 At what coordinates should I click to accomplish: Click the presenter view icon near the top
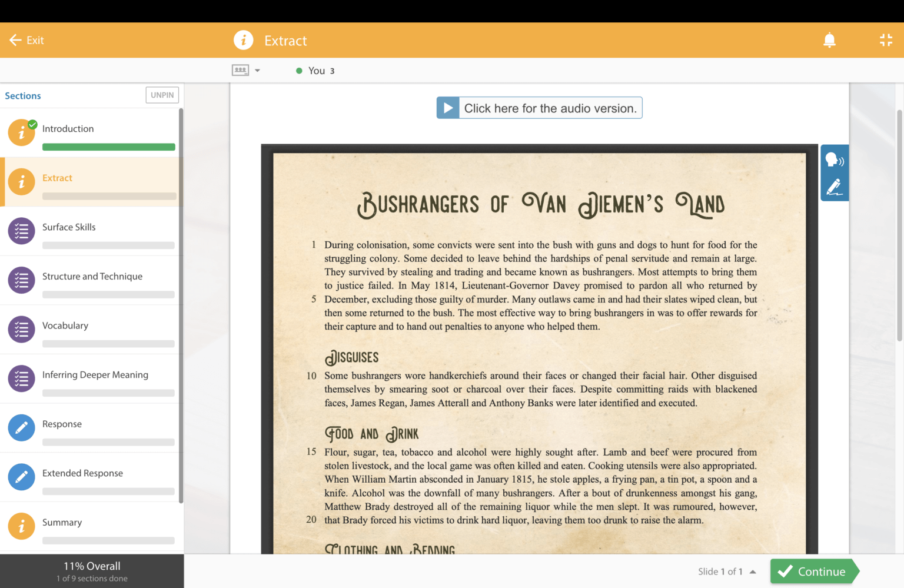click(240, 69)
